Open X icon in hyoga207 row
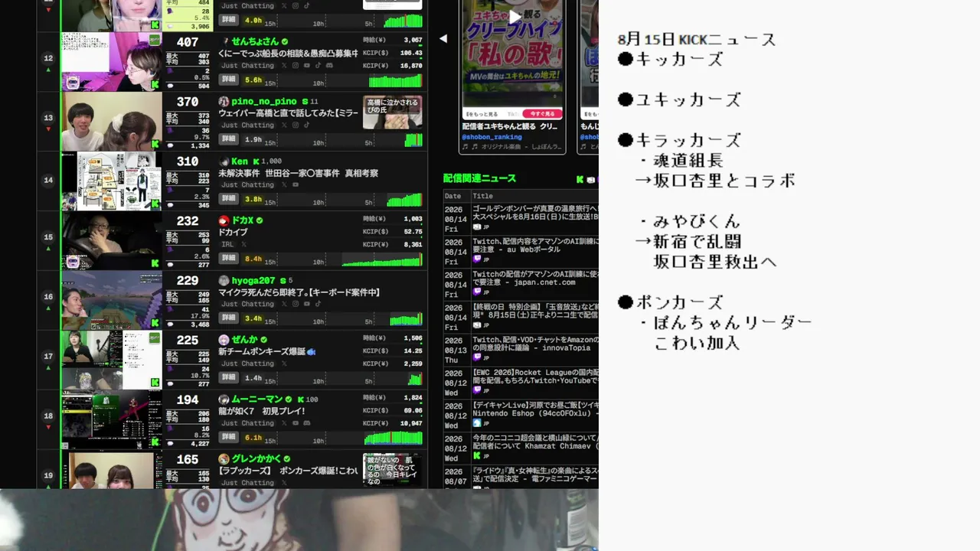This screenshot has height=551, width=980. coord(284,305)
